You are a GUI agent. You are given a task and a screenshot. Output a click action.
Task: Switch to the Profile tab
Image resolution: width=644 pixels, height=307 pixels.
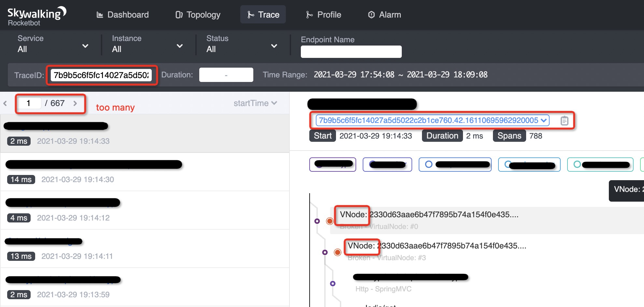coord(323,14)
